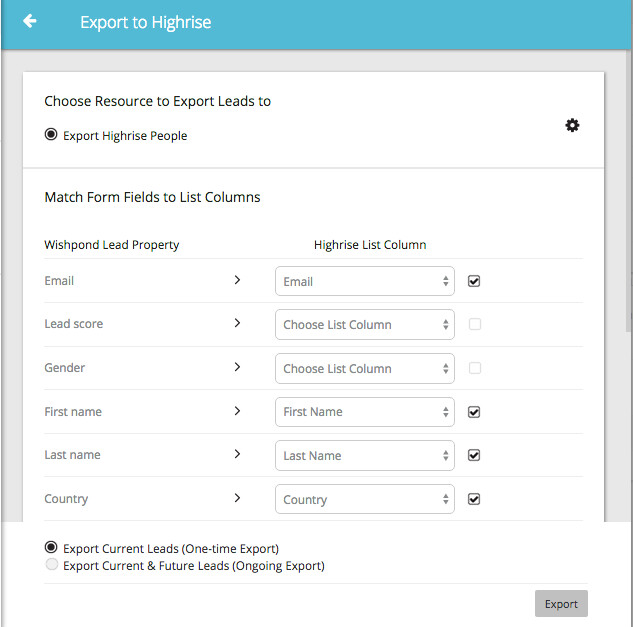The width and height of the screenshot is (633, 627).
Task: Click the Email property label
Action: (x=59, y=281)
